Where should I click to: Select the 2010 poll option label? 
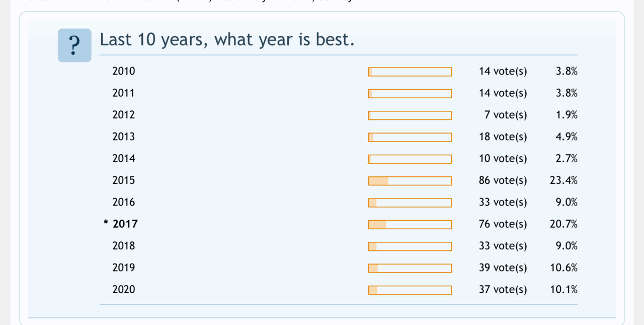pyautogui.click(x=124, y=71)
